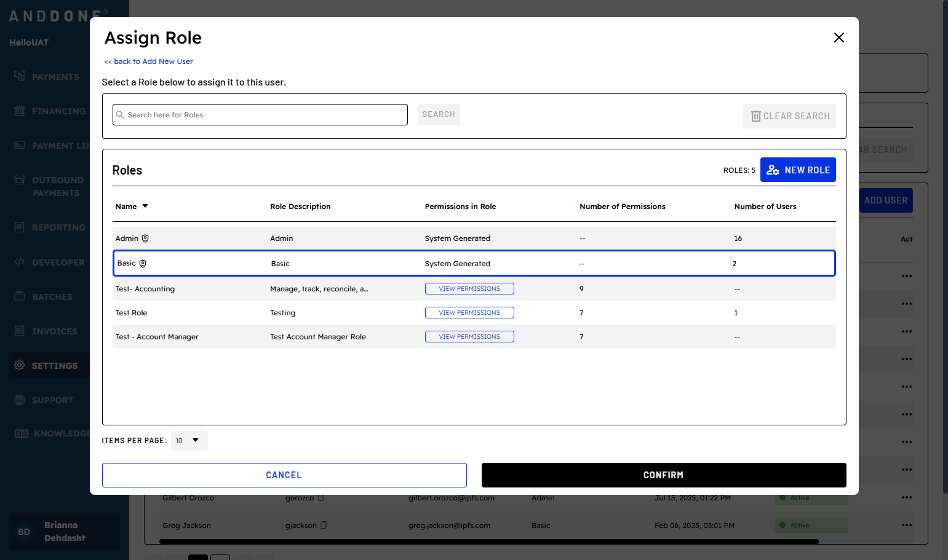948x560 pixels.
Task: Click the Settings gear icon in sidebar
Action: coord(20,365)
